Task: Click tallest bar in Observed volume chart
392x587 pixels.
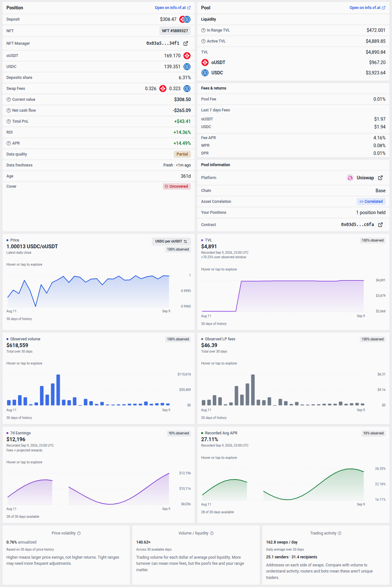Action: click(x=58, y=390)
